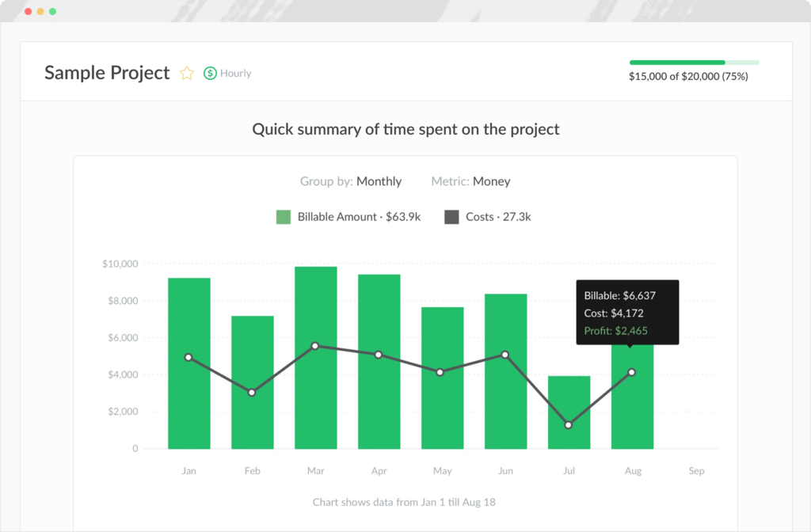Click the green dollar billing icon

[210, 73]
